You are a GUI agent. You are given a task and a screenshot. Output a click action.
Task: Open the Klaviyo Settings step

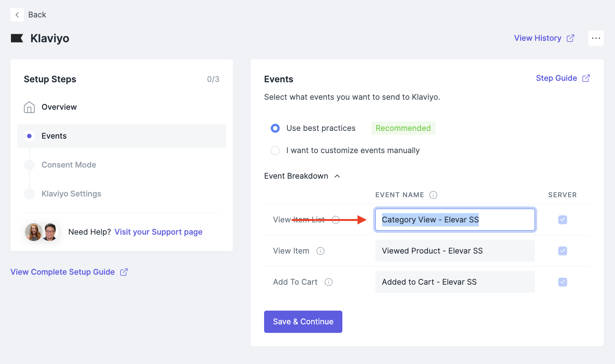pos(71,194)
